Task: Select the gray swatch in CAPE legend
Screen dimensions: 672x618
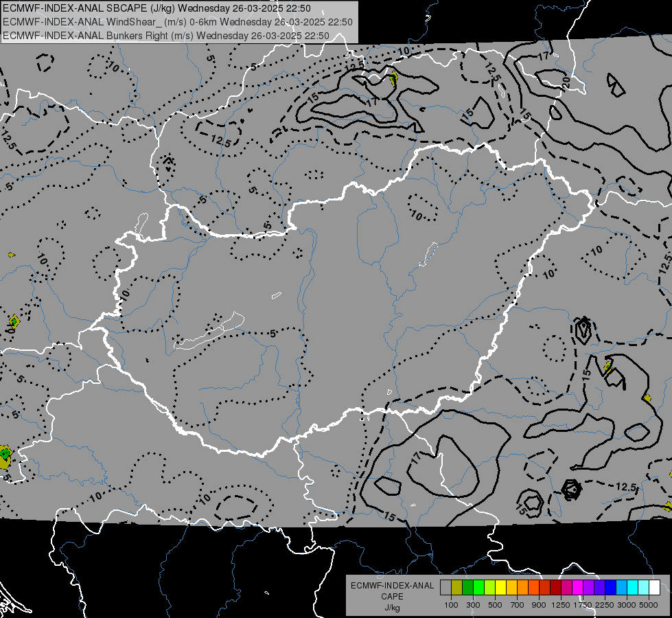Action: click(445, 588)
